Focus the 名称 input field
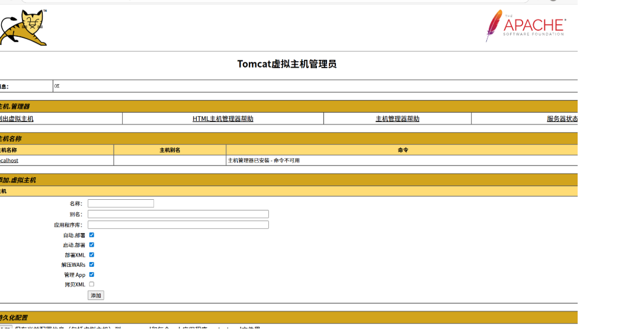The height and width of the screenshot is (332, 644). [121, 203]
